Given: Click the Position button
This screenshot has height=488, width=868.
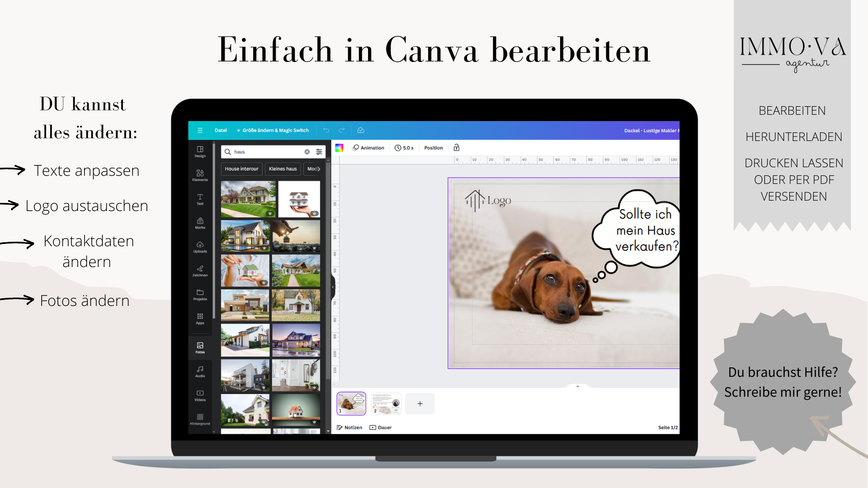Looking at the screenshot, I should (x=433, y=148).
